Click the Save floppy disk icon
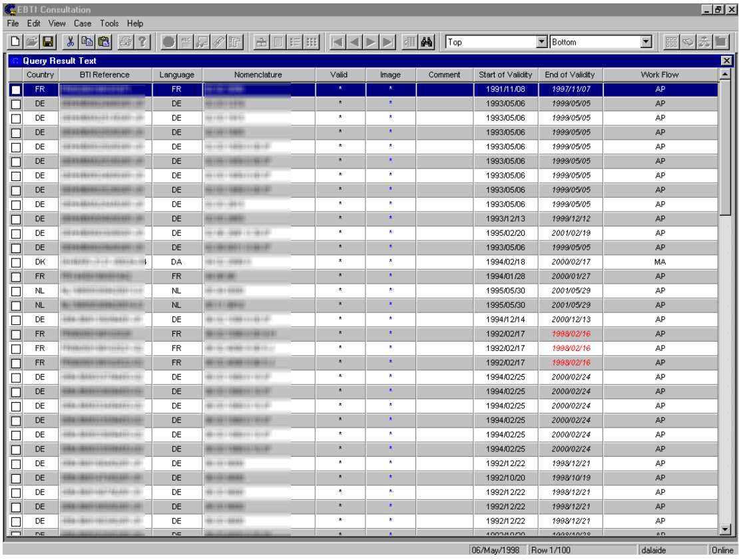The image size is (739, 560). click(x=48, y=42)
